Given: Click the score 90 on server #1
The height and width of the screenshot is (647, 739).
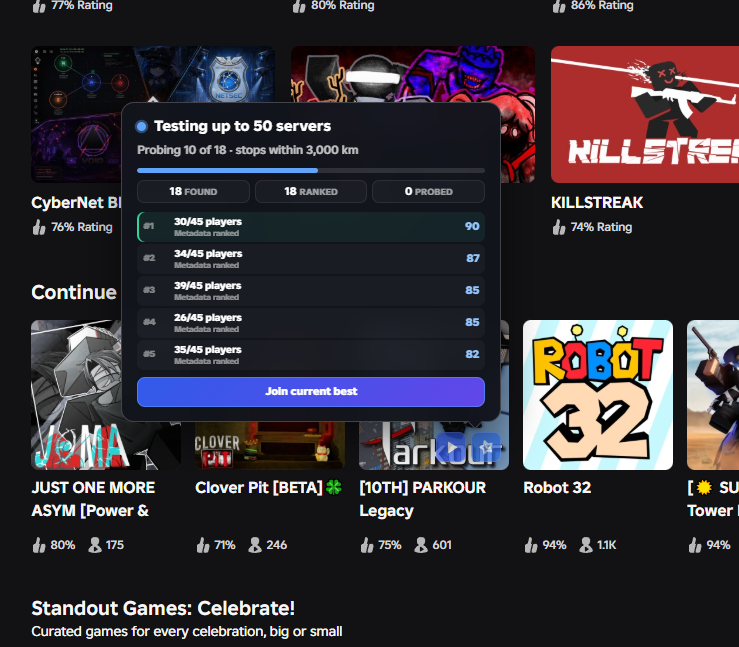Looking at the screenshot, I should [472, 226].
